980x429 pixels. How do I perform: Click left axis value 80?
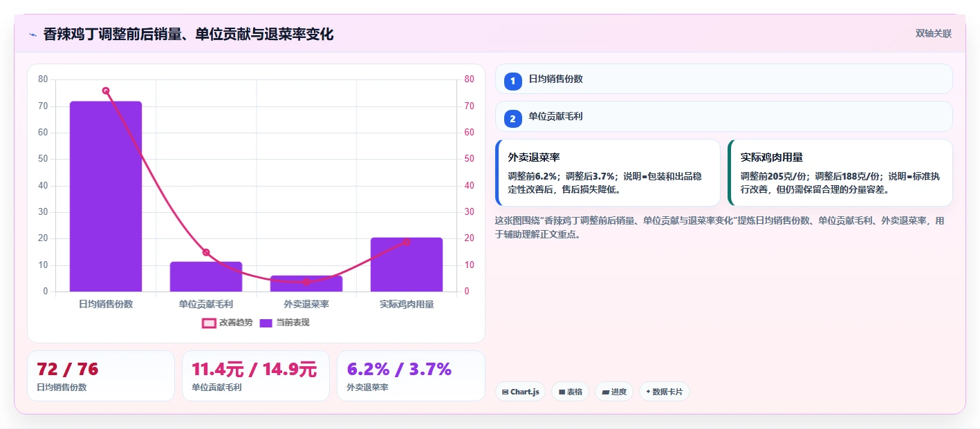click(43, 79)
